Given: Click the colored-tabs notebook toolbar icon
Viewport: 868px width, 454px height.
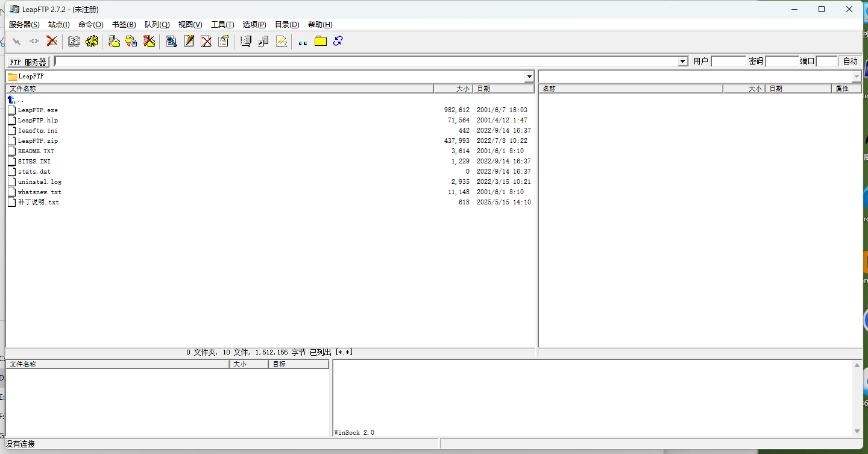Looking at the screenshot, I should [246, 42].
